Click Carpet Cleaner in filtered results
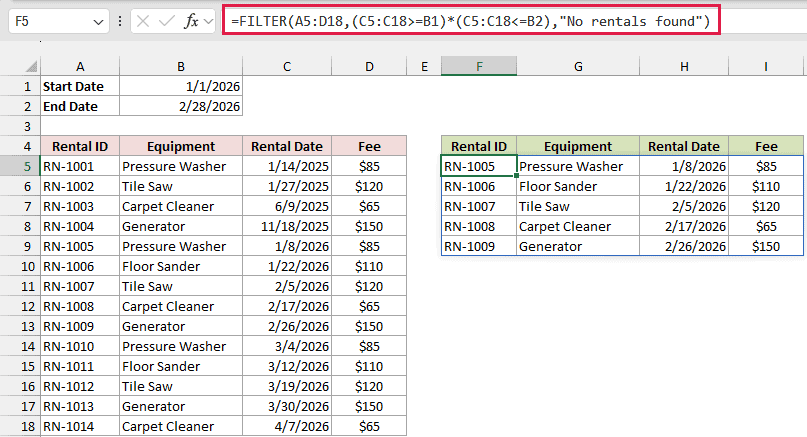The image size is (807, 437). click(x=578, y=226)
